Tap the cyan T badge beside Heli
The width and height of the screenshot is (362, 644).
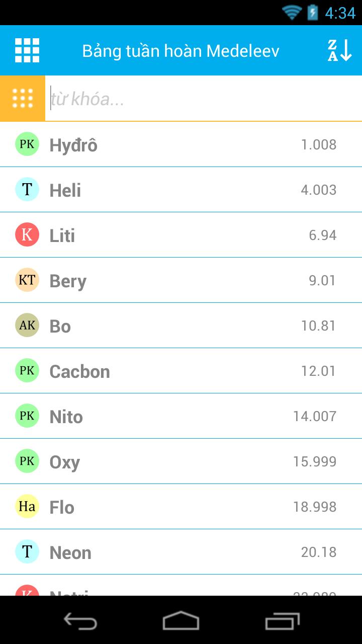[27, 190]
